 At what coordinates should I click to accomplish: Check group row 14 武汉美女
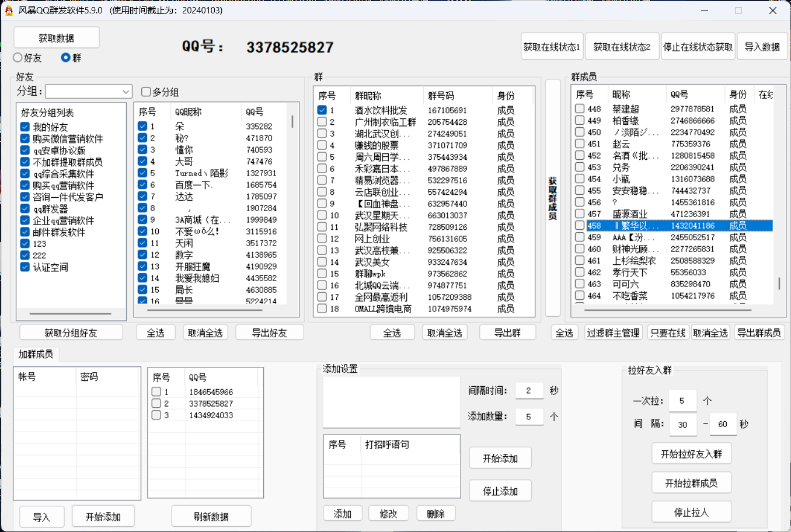[322, 261]
